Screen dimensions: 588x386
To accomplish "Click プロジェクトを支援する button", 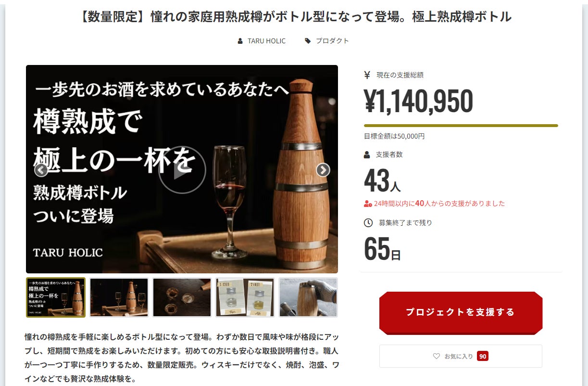I will pos(461,312).
